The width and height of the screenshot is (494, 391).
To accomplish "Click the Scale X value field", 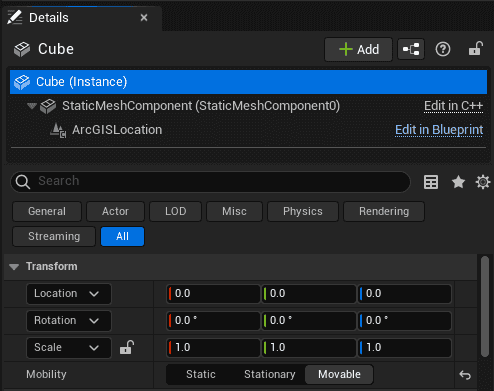I will coord(213,348).
